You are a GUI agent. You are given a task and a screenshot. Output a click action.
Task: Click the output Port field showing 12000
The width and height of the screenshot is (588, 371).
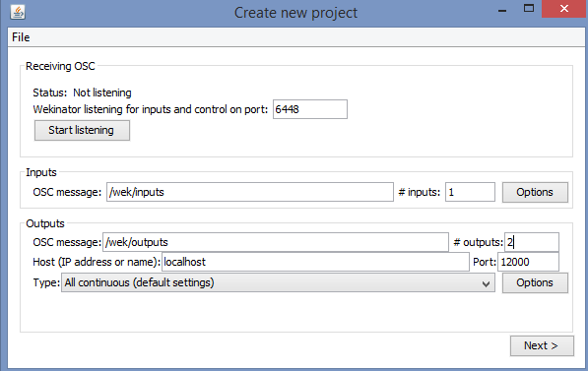click(528, 262)
